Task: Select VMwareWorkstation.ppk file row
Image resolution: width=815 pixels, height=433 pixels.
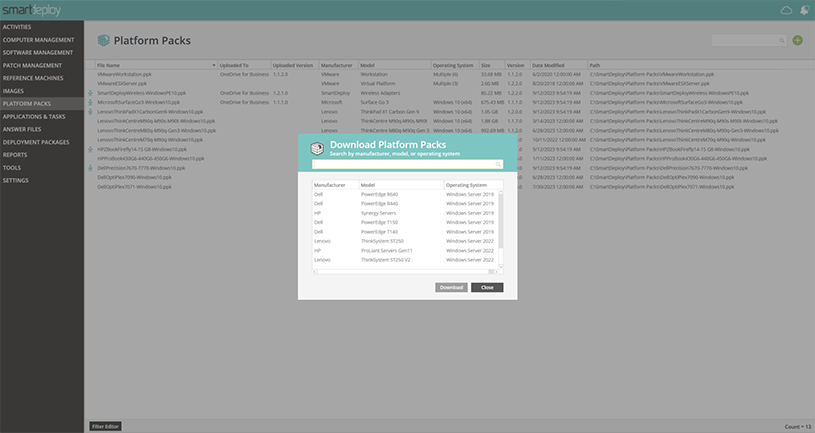Action: point(124,74)
